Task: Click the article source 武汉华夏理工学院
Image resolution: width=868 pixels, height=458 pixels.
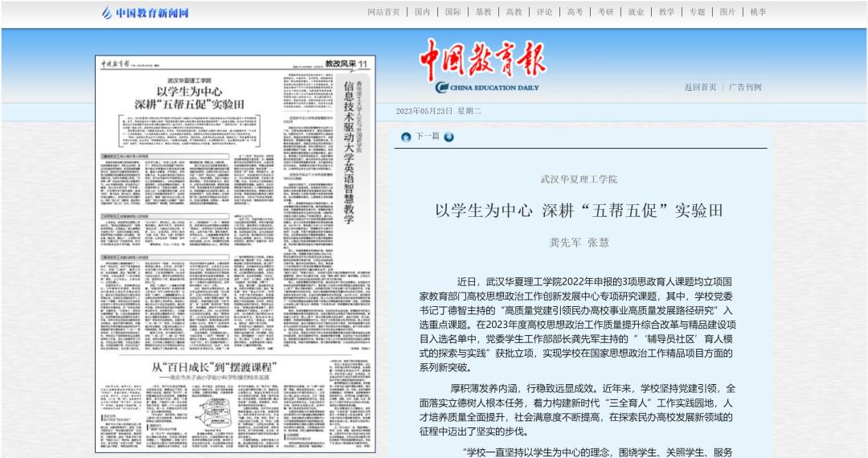Action: coord(579,179)
